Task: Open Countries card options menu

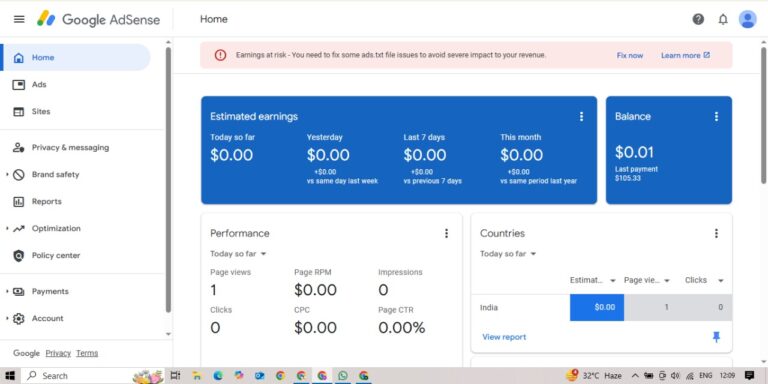Action: click(x=716, y=233)
